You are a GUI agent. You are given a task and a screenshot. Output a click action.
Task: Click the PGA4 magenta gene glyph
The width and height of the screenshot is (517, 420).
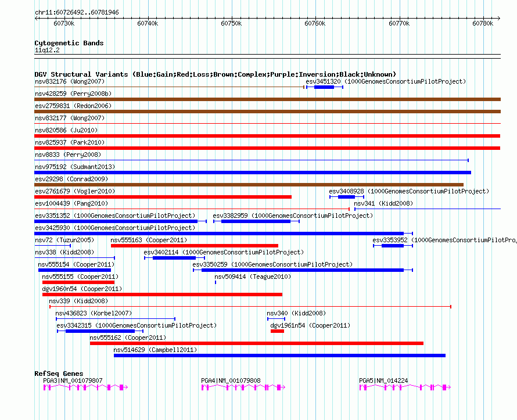(x=243, y=387)
